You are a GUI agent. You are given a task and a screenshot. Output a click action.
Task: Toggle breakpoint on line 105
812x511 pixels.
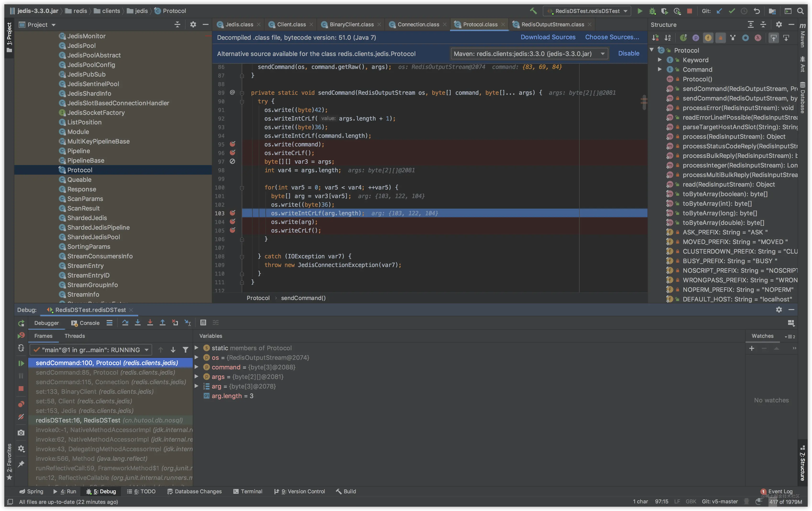(x=232, y=230)
